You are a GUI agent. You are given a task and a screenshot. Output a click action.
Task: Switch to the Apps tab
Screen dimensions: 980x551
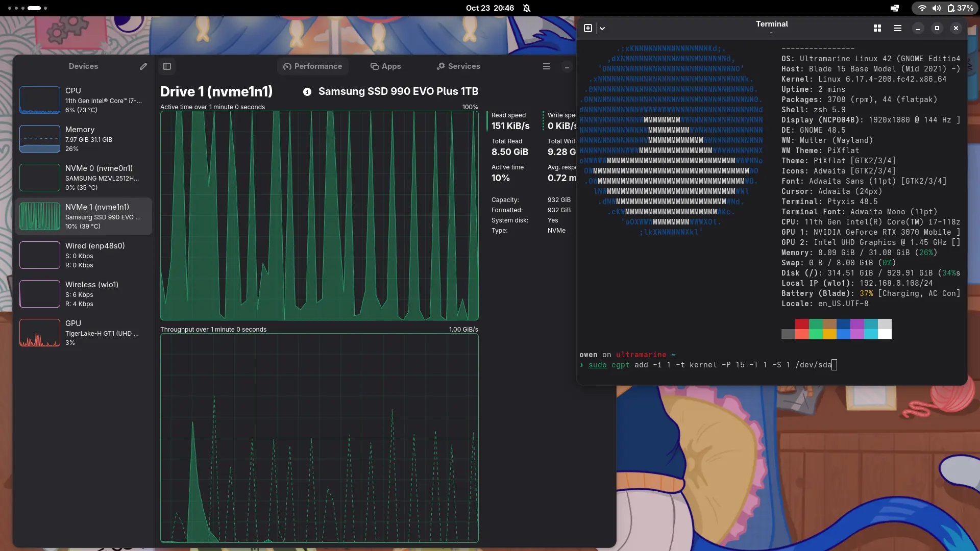click(385, 66)
